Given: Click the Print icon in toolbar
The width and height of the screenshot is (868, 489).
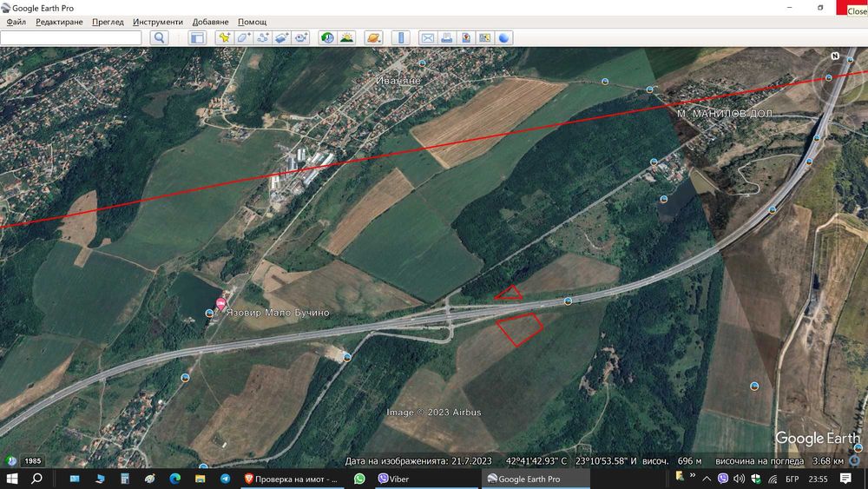Looking at the screenshot, I should pyautogui.click(x=447, y=37).
